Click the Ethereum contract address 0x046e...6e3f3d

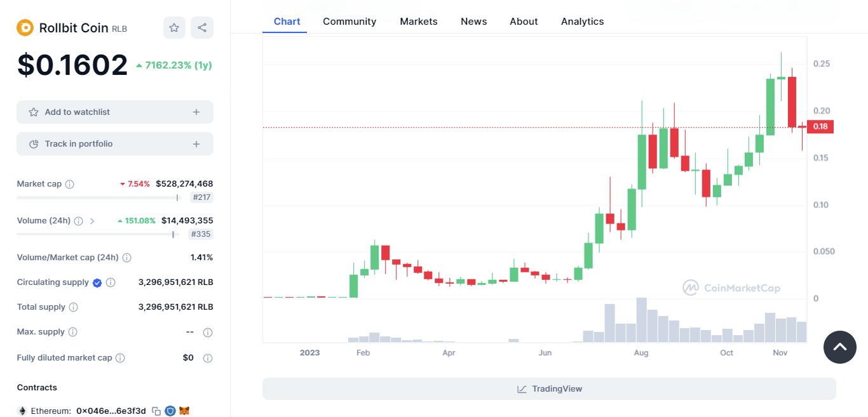[111, 411]
